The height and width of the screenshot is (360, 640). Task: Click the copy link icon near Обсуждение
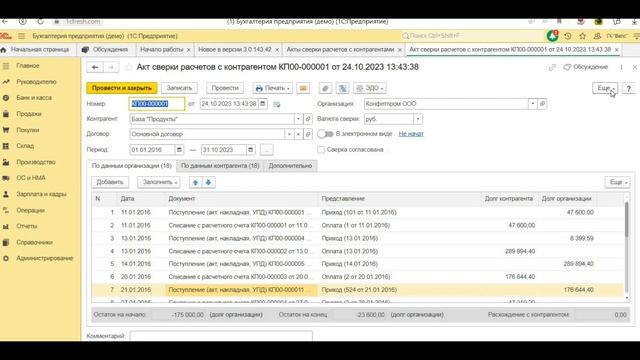click(x=552, y=67)
